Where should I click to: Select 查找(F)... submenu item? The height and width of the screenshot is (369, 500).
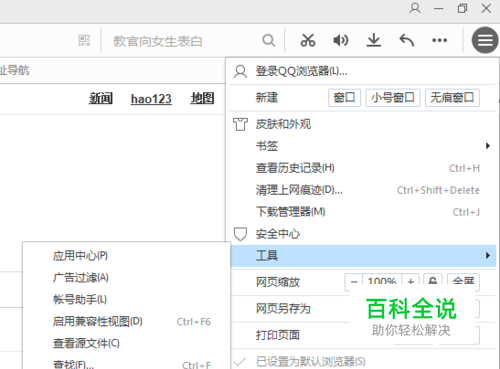[x=127, y=364]
